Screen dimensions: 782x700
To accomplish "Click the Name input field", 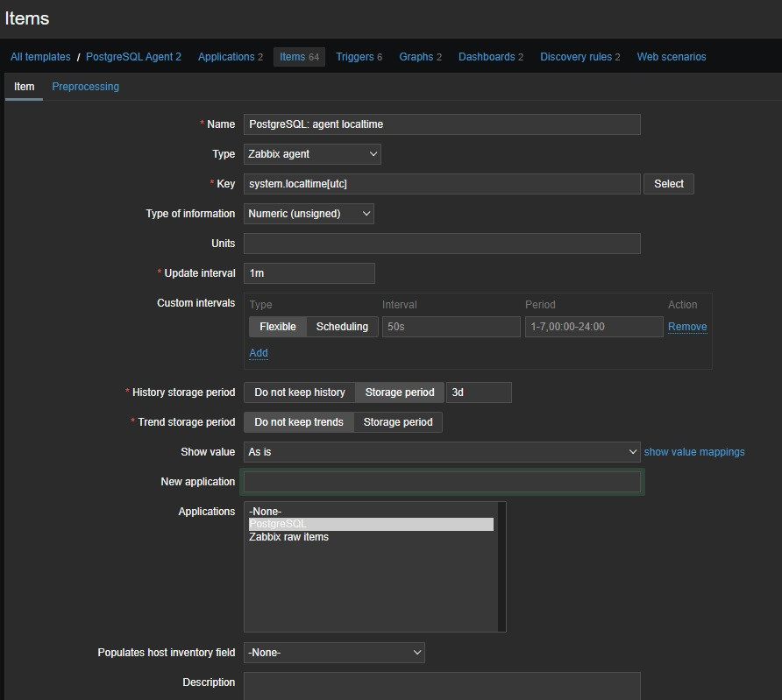I will tap(442, 124).
